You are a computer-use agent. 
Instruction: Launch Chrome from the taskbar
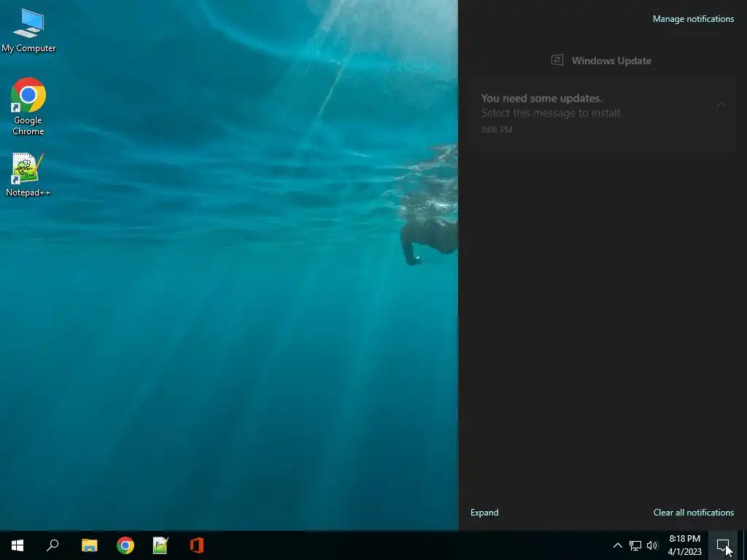pos(125,545)
